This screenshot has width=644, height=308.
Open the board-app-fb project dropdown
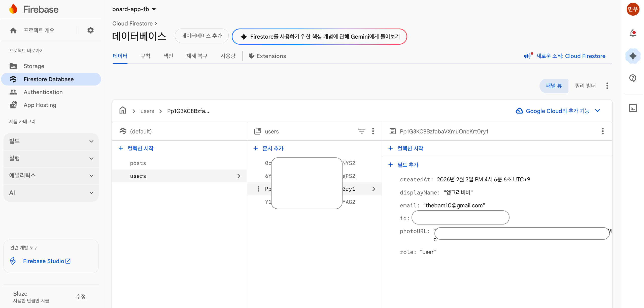tap(134, 9)
